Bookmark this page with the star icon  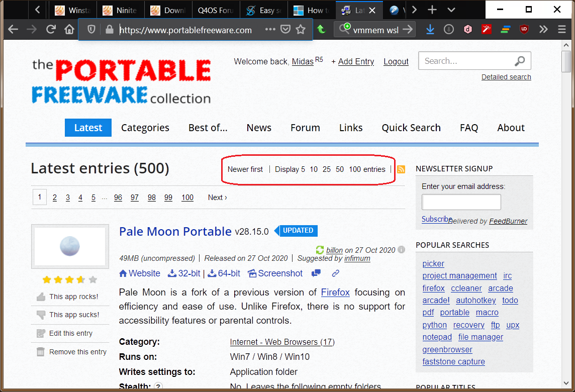pyautogui.click(x=301, y=29)
